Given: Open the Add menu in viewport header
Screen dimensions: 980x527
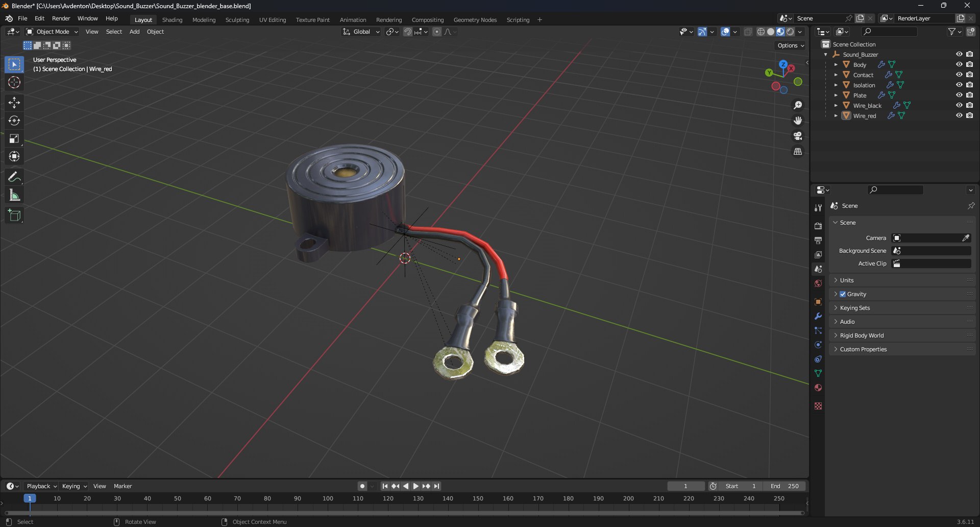Looking at the screenshot, I should tap(134, 32).
